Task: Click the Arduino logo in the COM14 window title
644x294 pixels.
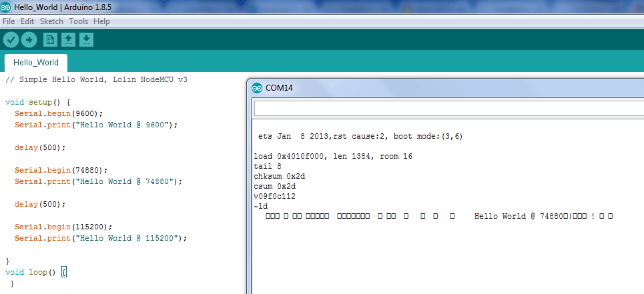Action: [x=258, y=88]
